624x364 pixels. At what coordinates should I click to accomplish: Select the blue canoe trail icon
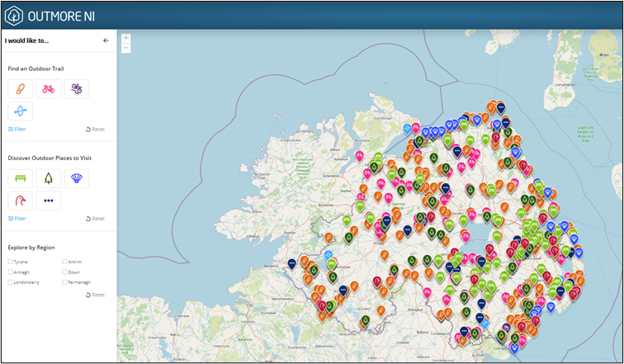tap(21, 111)
